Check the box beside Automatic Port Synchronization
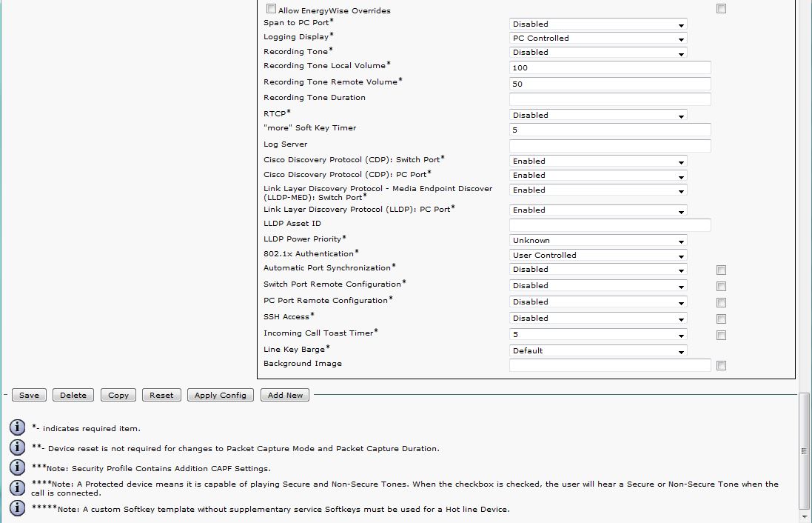812x523 pixels. click(x=721, y=270)
